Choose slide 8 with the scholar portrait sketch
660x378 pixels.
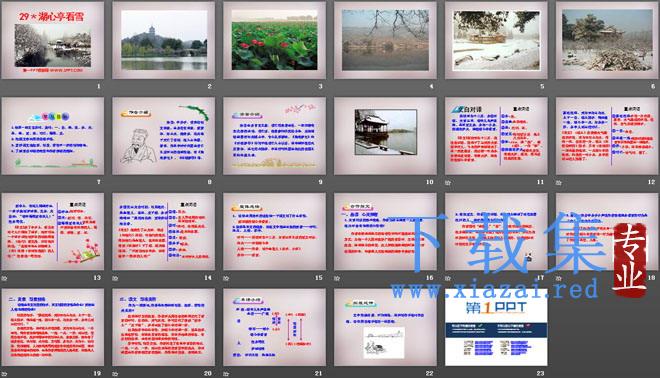pos(163,136)
